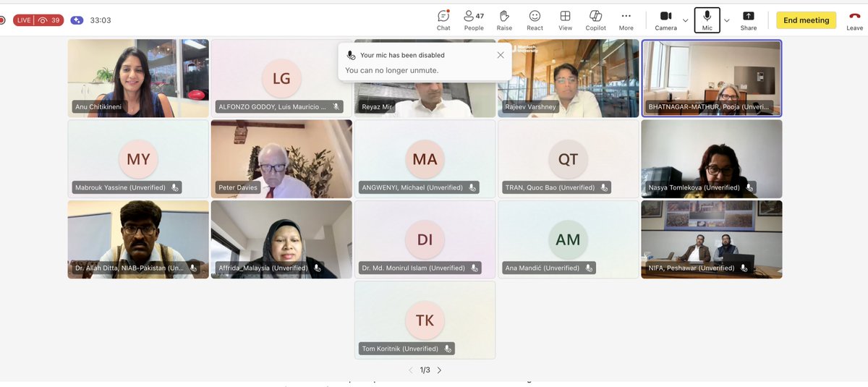Click the End meeting button

[806, 20]
